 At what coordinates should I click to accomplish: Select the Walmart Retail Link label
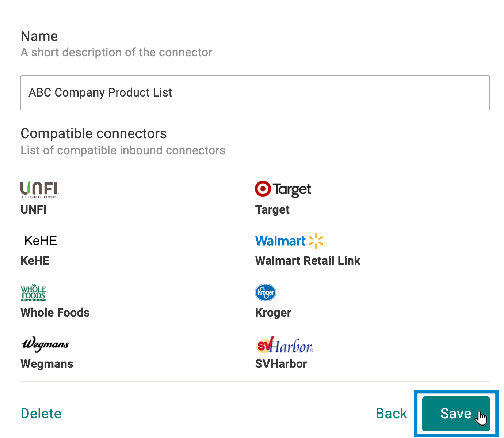tap(308, 261)
